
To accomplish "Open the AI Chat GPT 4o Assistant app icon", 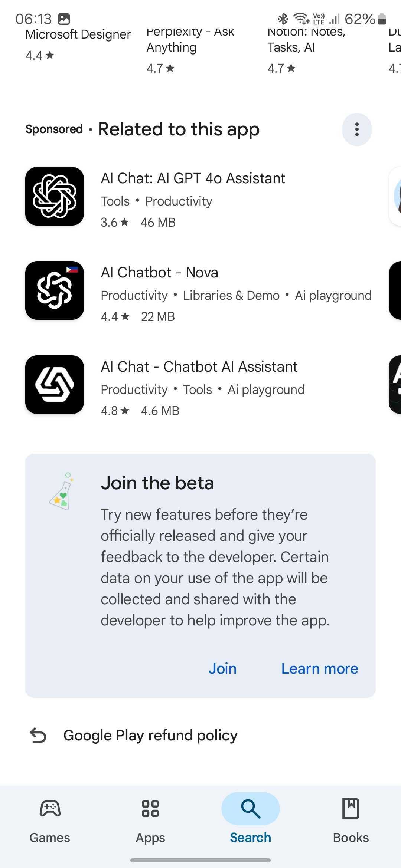I will coord(55,196).
